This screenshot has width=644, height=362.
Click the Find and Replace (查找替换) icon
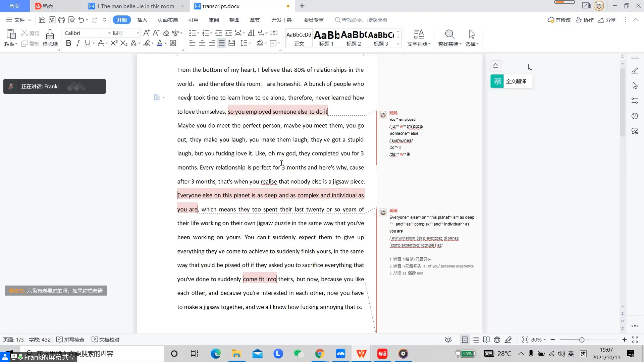point(449,35)
